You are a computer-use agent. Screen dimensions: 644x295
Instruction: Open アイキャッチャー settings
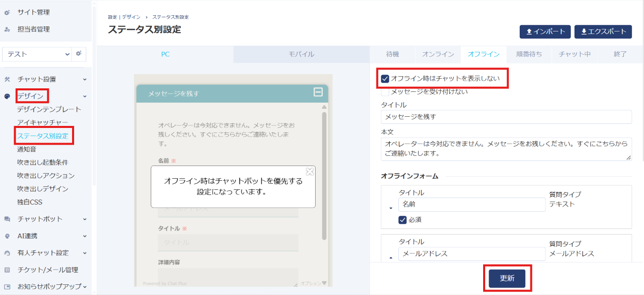[42, 122]
